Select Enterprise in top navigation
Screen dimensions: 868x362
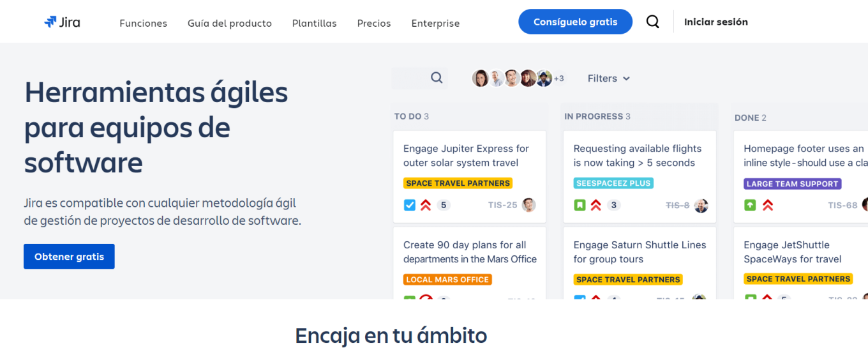(435, 23)
